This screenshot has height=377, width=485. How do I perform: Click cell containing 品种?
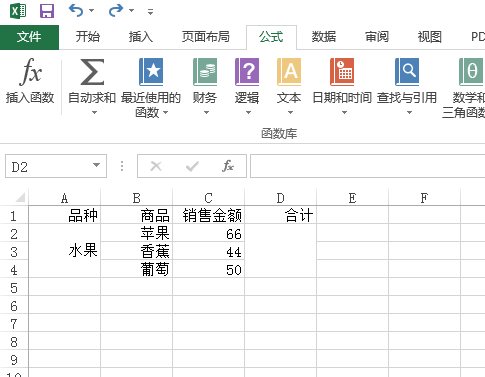tap(65, 215)
